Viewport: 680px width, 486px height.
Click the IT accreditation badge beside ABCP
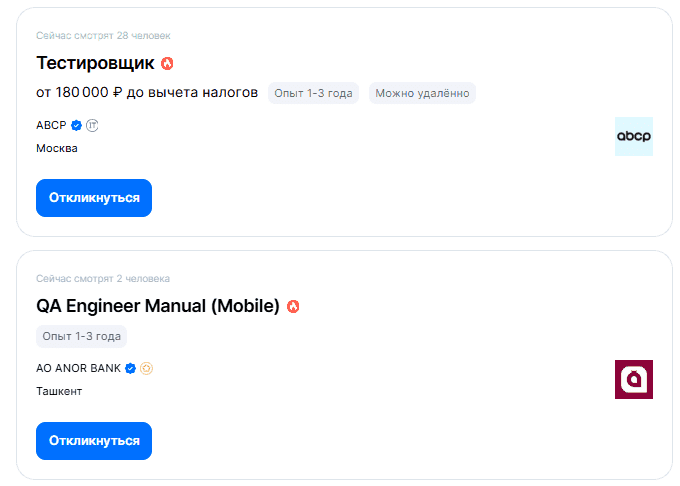click(x=92, y=125)
